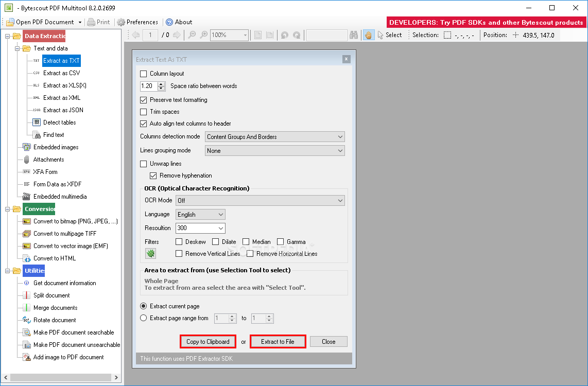Screen dimensions: 588x386
Task: Click the Embedded images icon
Action: tap(27, 147)
